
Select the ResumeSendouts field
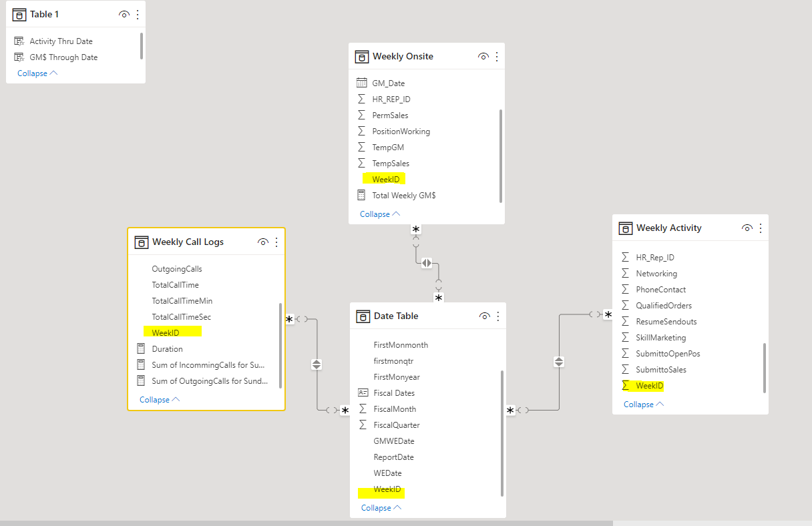(x=666, y=322)
